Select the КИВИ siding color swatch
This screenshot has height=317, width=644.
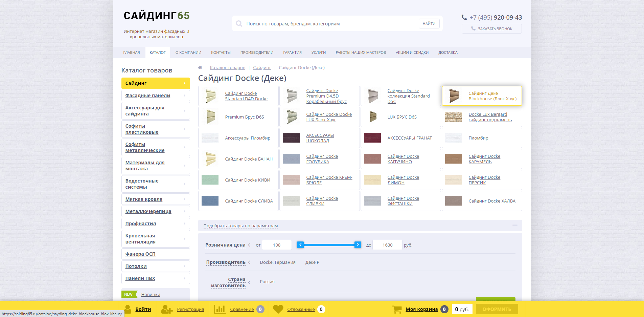(210, 180)
